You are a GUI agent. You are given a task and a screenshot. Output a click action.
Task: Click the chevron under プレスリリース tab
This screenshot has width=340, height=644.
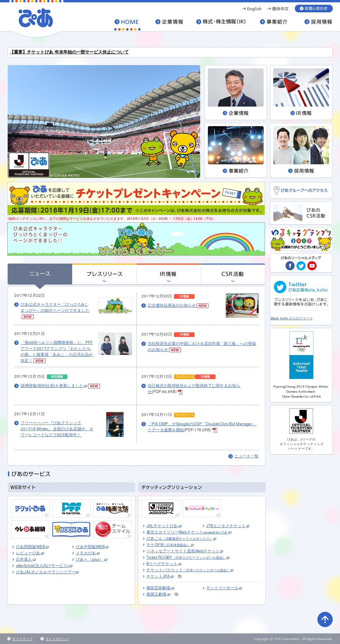pos(104,281)
